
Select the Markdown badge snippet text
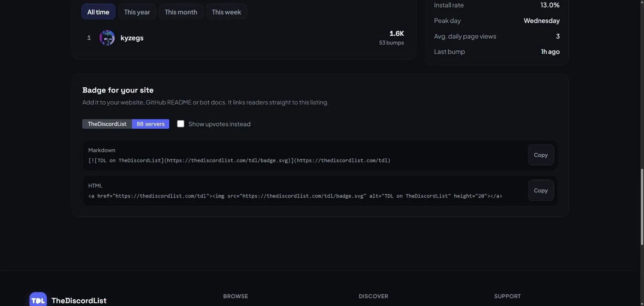click(239, 160)
